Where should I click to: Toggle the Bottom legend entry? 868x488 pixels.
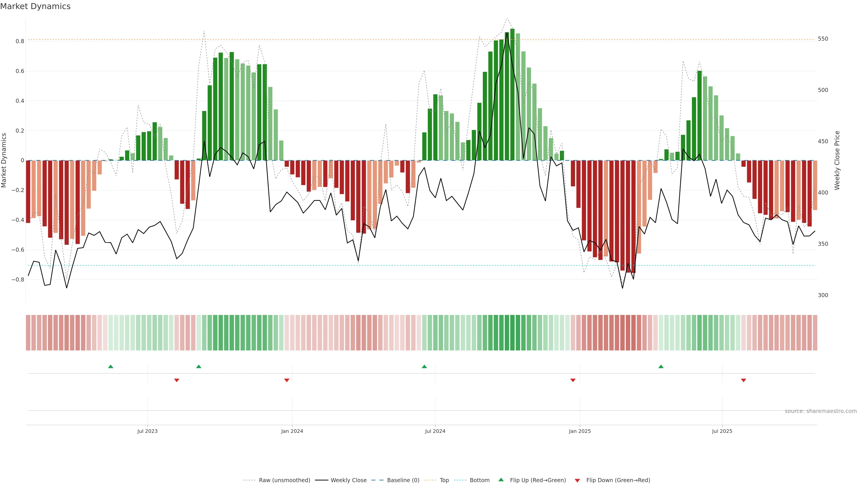(479, 480)
